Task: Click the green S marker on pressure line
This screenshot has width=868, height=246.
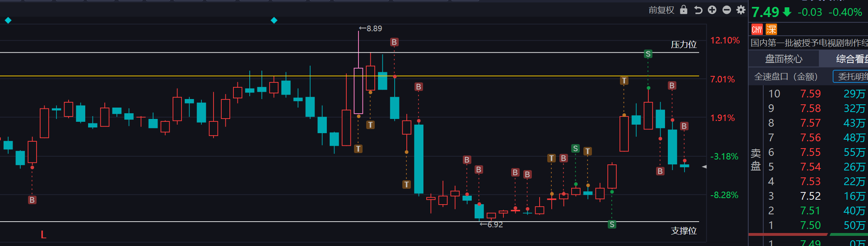Action: [648, 54]
